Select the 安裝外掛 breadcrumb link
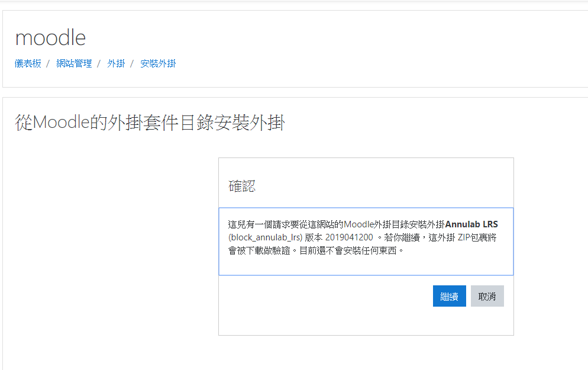The width and height of the screenshot is (588, 370). [x=158, y=63]
